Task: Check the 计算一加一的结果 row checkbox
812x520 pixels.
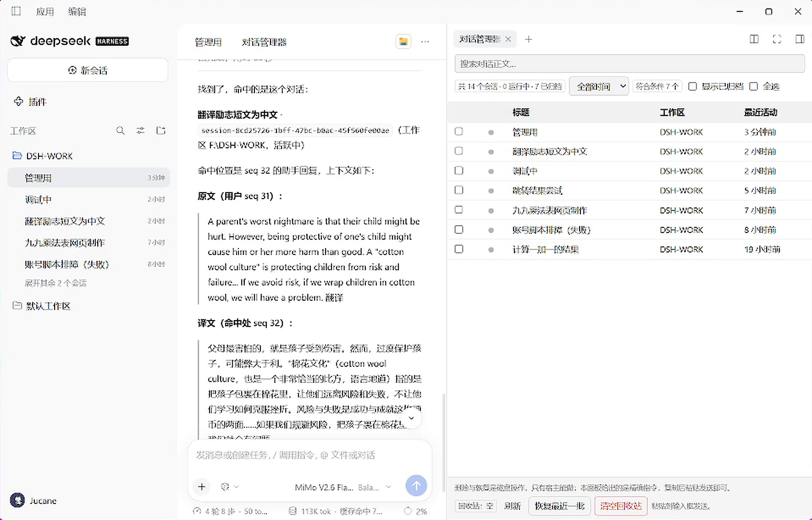Action: pos(458,249)
